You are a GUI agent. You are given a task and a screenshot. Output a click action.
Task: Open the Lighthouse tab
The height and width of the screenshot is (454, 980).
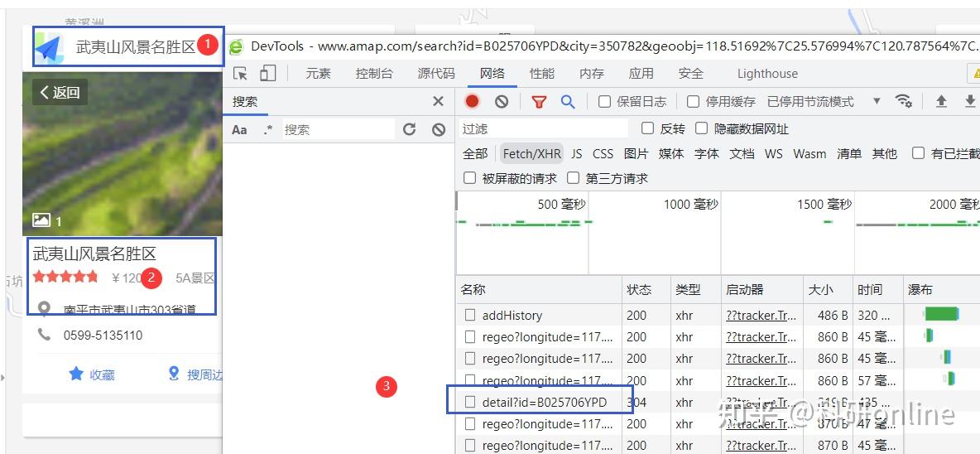767,73
